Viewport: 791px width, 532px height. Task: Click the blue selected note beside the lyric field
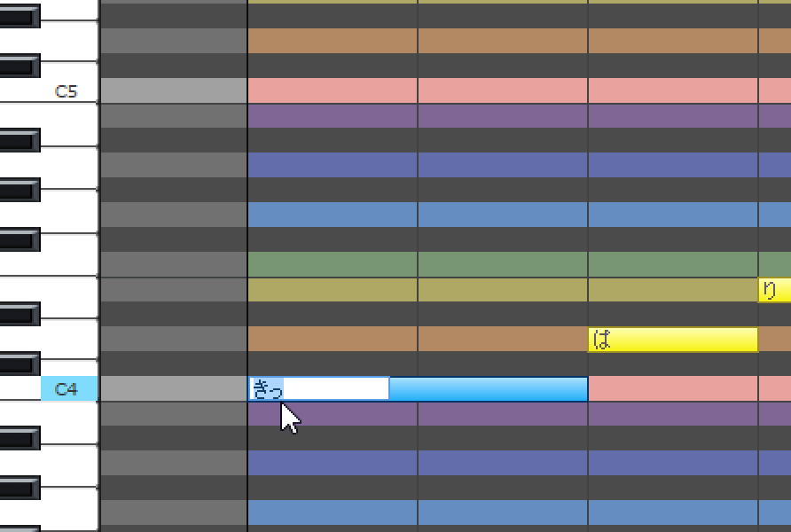pos(489,388)
